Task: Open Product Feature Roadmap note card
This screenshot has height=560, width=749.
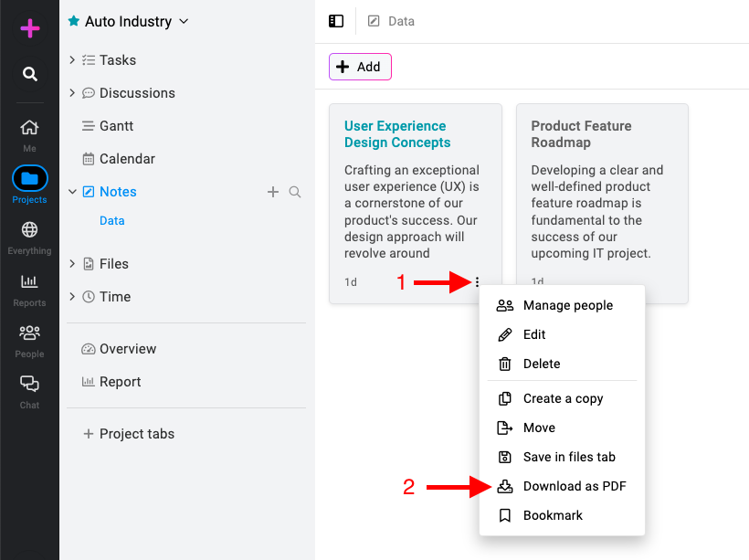Action: tap(602, 203)
